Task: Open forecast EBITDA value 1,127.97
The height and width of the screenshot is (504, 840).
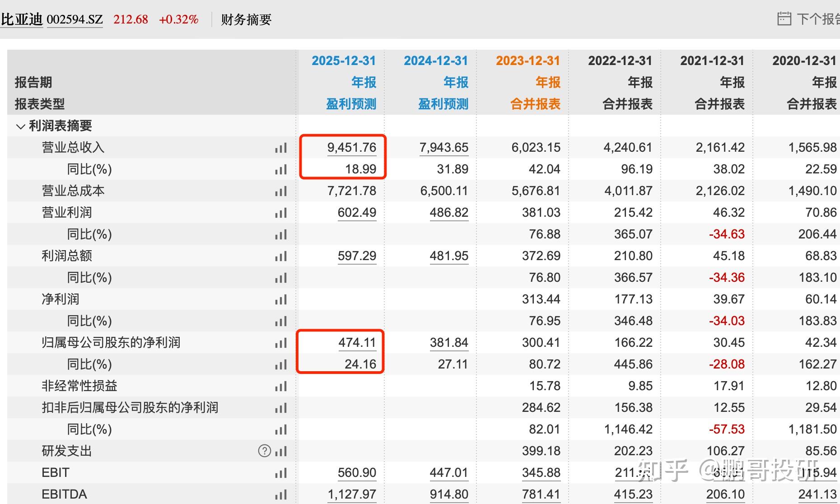Action: [352, 495]
